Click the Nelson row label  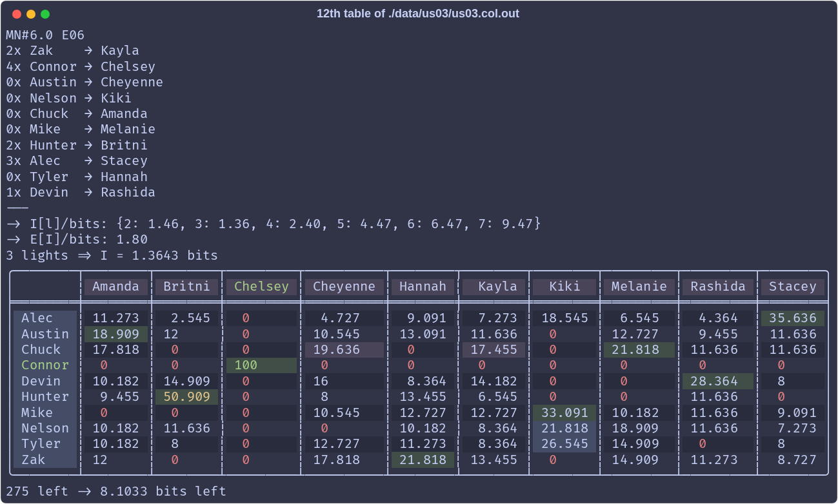(x=45, y=428)
